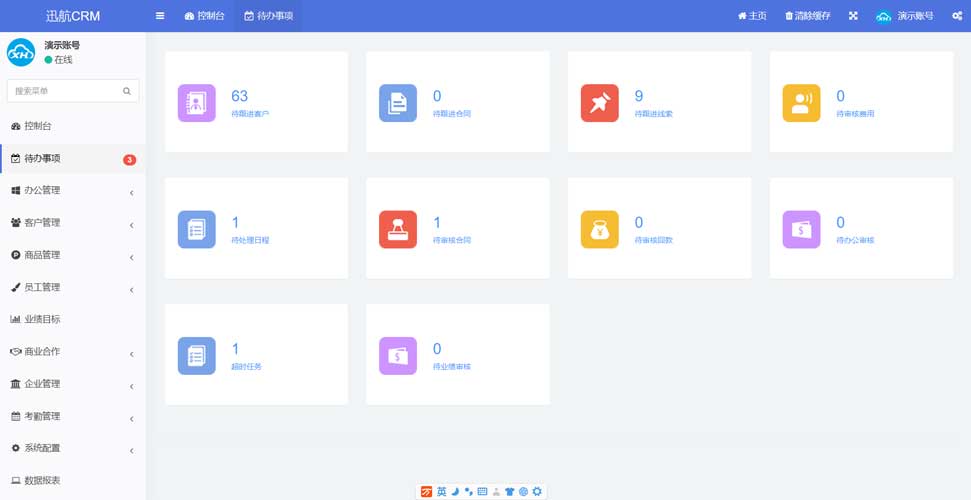
Task: Switch to the 控制台 tab in top bar
Action: [205, 16]
